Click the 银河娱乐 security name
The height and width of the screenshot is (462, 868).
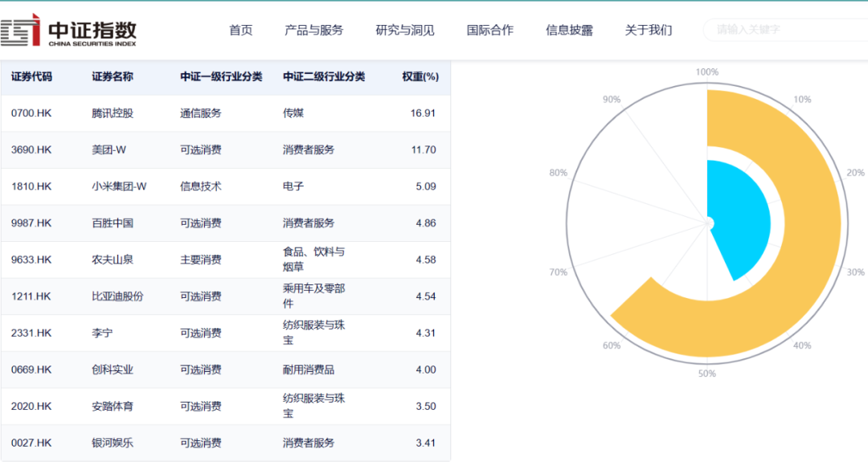pyautogui.click(x=113, y=443)
